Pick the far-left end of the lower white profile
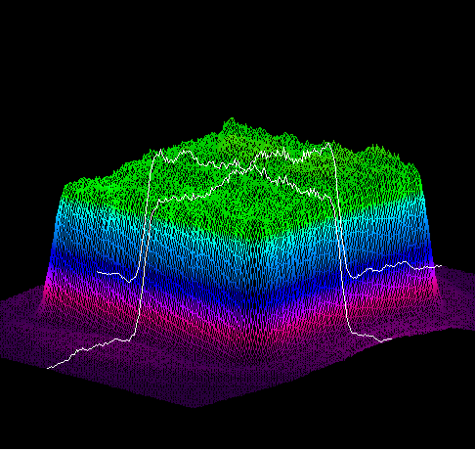Image resolution: width=476 pixels, height=452 pixels. tap(48, 368)
